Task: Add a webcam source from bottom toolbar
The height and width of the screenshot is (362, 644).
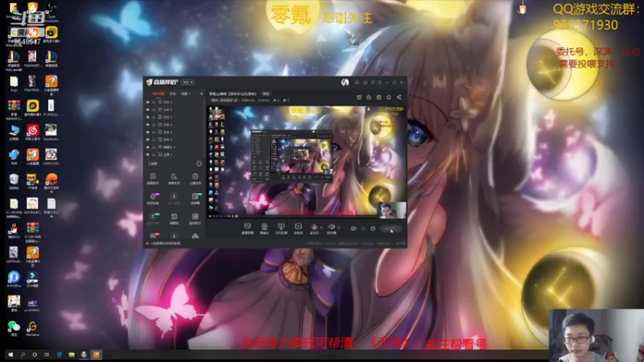Action: click(x=265, y=228)
